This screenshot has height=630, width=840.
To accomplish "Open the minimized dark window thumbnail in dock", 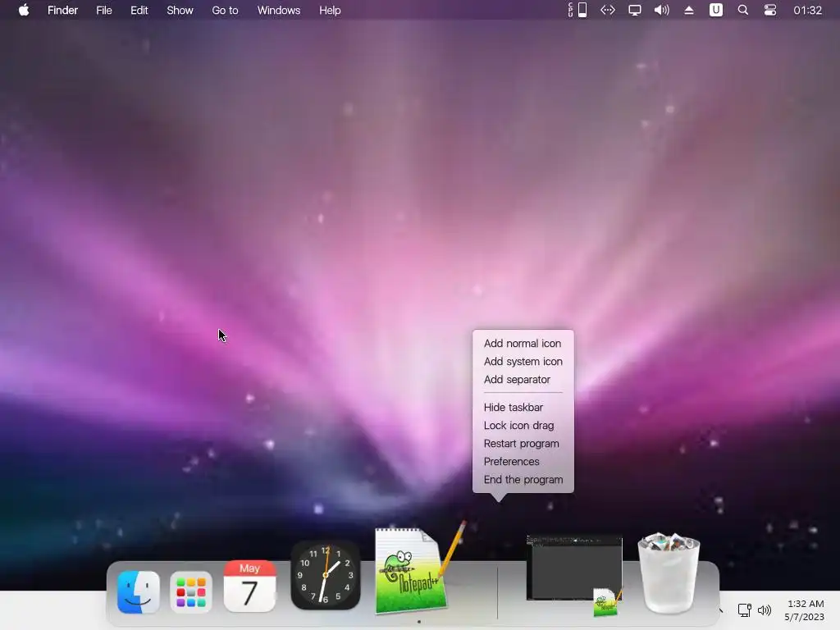I will pyautogui.click(x=574, y=573).
